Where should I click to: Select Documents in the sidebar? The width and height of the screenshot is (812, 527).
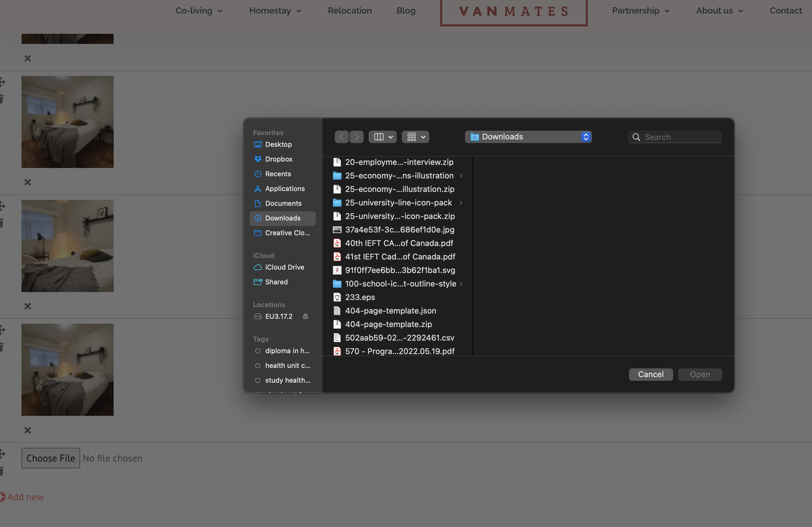point(282,203)
